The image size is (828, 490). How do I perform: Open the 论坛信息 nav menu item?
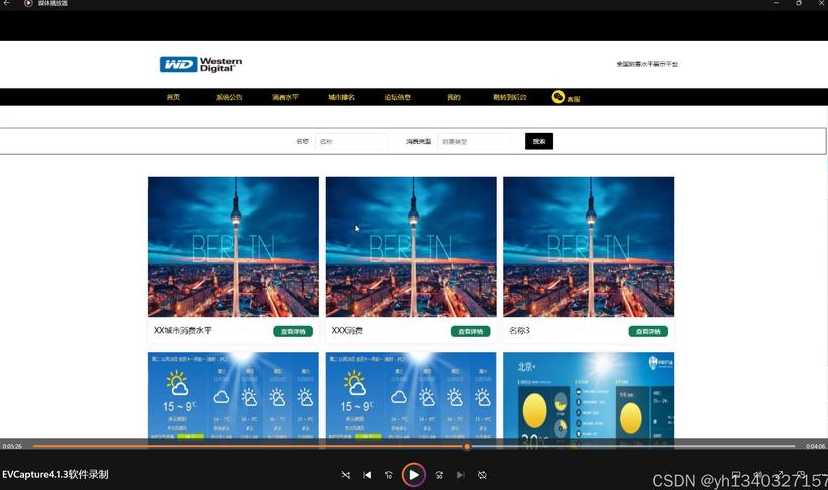point(398,97)
